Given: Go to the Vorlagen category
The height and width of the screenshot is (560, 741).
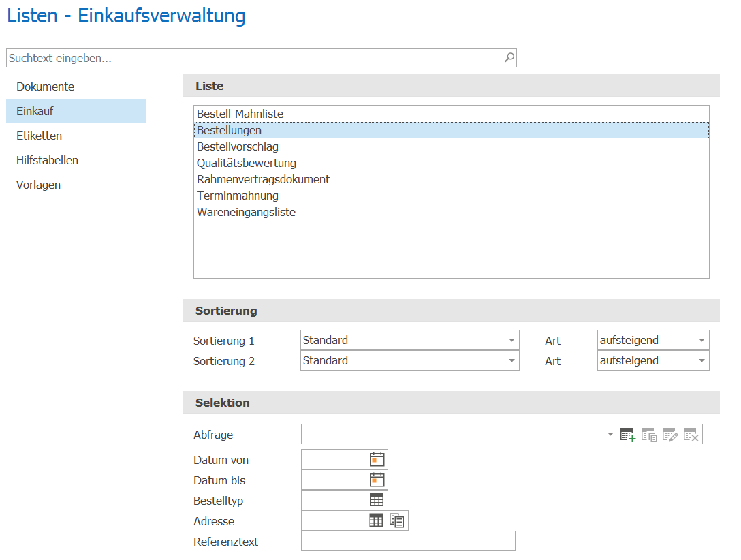Looking at the screenshot, I should click(76, 185).
